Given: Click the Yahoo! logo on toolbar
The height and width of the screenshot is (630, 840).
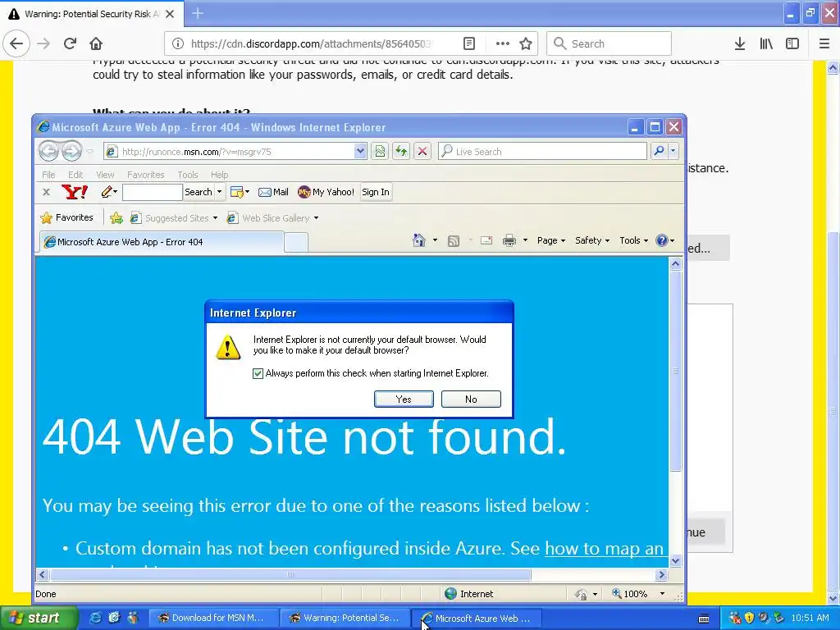Looking at the screenshot, I should tap(75, 192).
